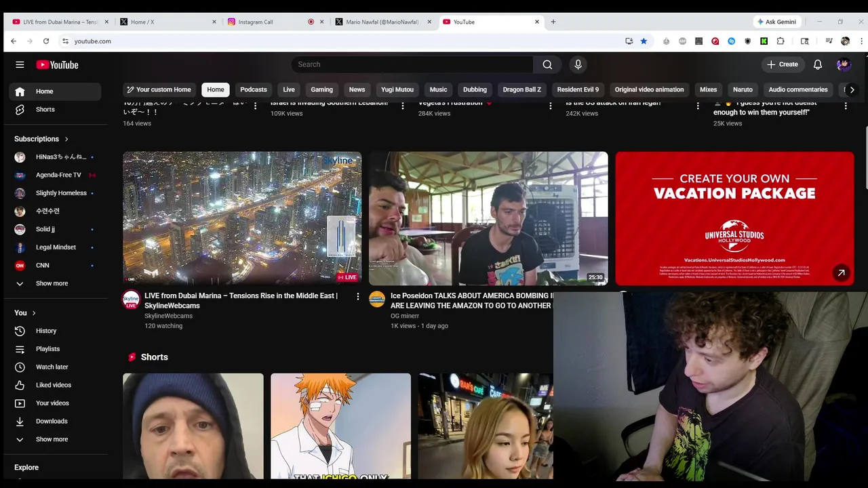Select the Dragon Ball Z filter chip
Viewport: 868px width, 488px height.
click(522, 89)
